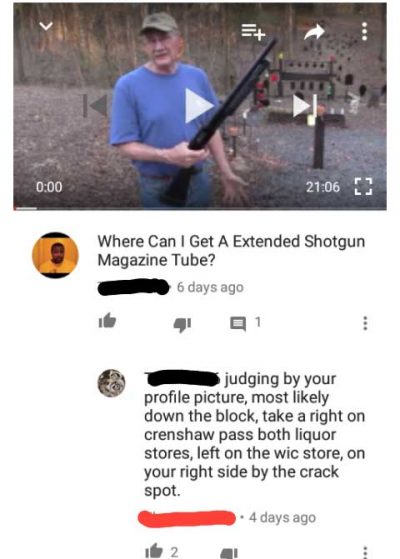
Task: Click the video progress bar
Action: (200, 209)
